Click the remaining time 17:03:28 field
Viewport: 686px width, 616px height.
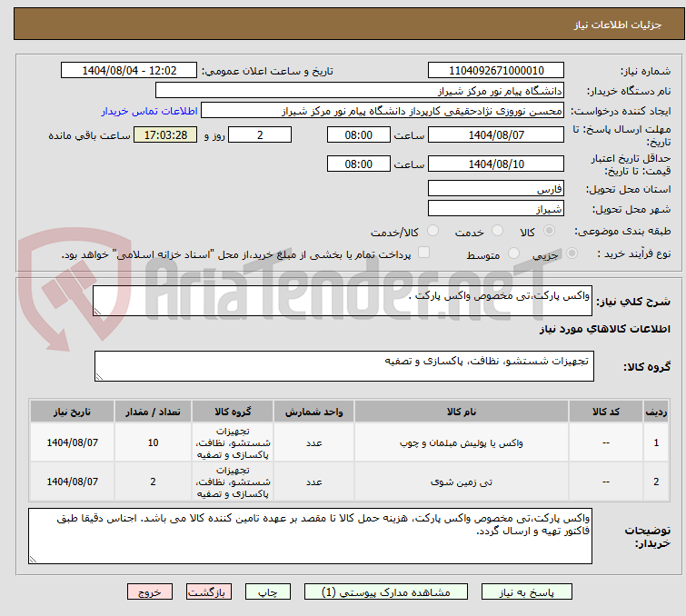(165, 134)
